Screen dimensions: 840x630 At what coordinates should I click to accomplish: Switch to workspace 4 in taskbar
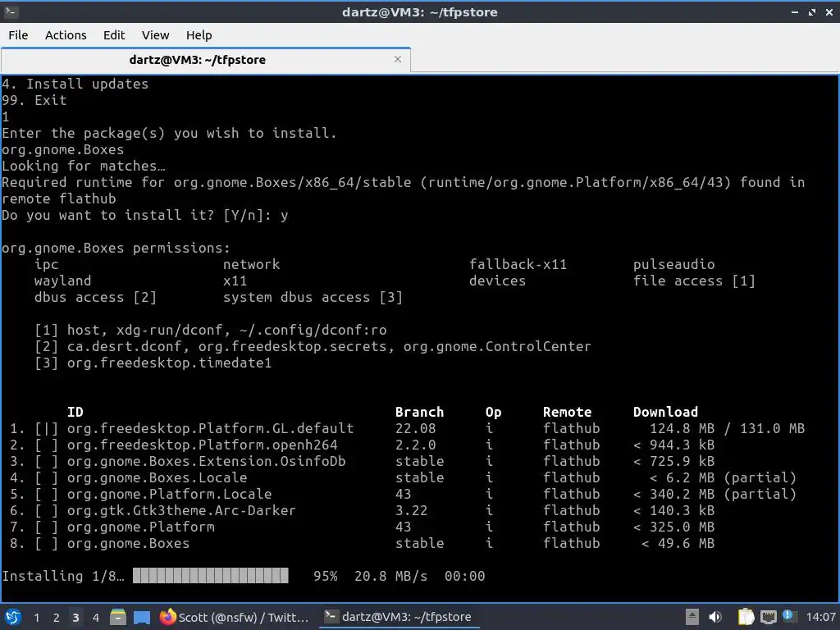(95, 618)
